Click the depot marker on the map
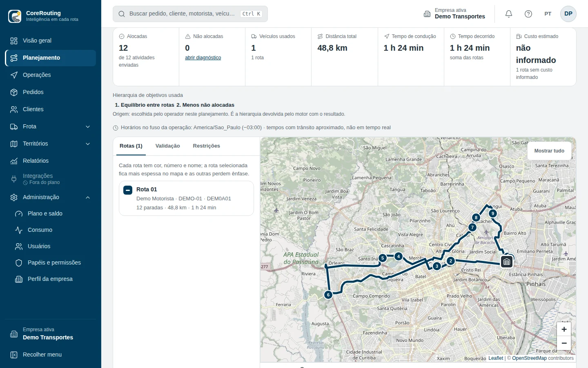The width and height of the screenshot is (588, 368). [x=507, y=262]
